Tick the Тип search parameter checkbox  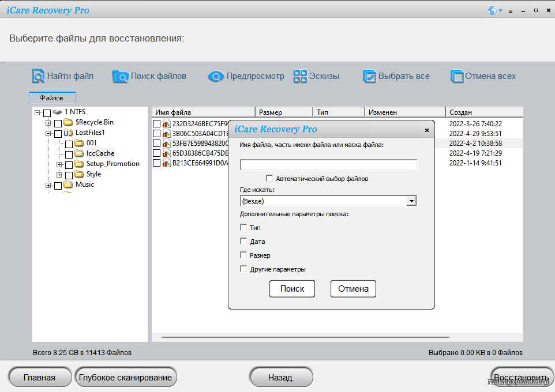click(243, 228)
